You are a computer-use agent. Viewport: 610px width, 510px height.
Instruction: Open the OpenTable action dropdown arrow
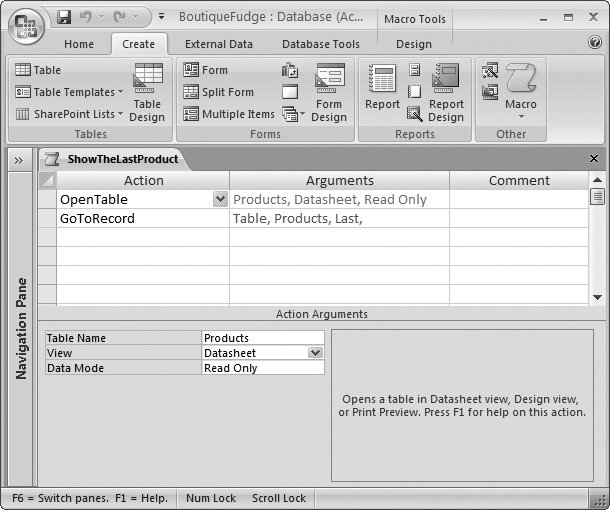(x=220, y=200)
